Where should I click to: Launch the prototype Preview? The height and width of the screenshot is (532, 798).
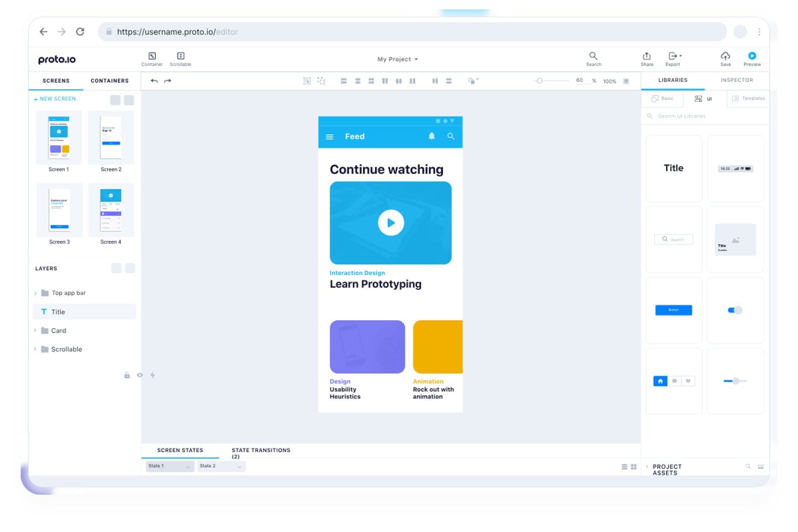coord(752,56)
